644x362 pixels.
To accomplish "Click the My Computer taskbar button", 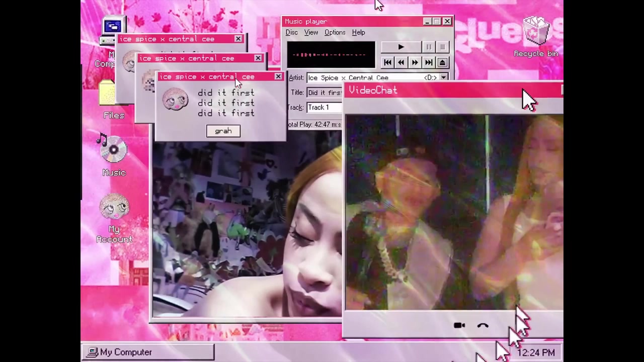I will tap(147, 352).
